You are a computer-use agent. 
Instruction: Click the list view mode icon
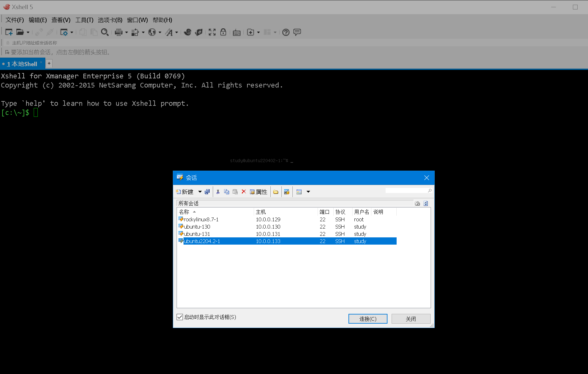coord(299,192)
